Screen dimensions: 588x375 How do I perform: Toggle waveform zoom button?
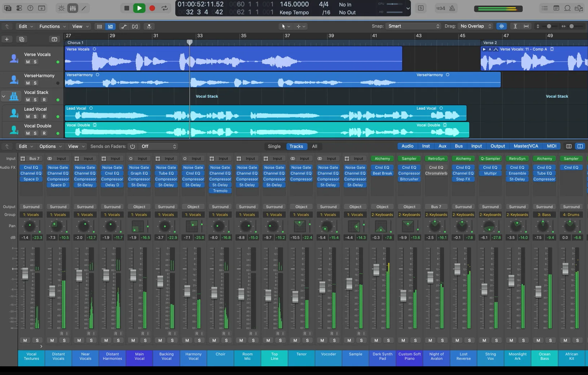click(502, 26)
